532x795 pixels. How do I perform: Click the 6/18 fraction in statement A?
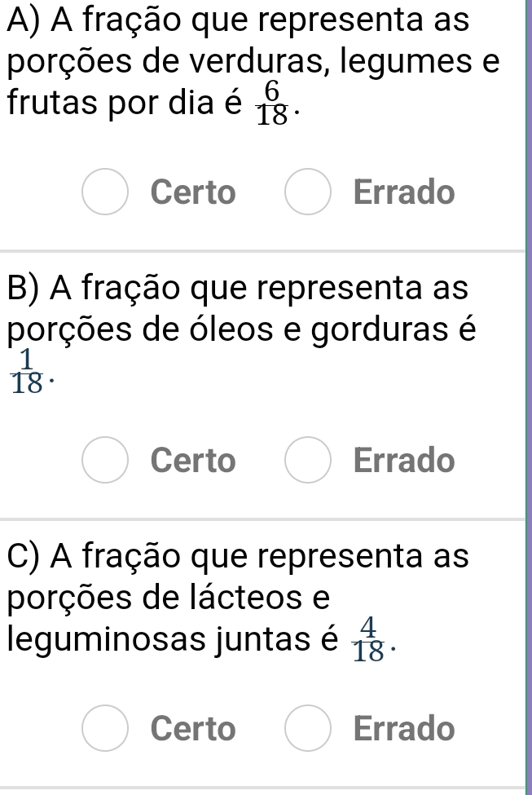[272, 106]
